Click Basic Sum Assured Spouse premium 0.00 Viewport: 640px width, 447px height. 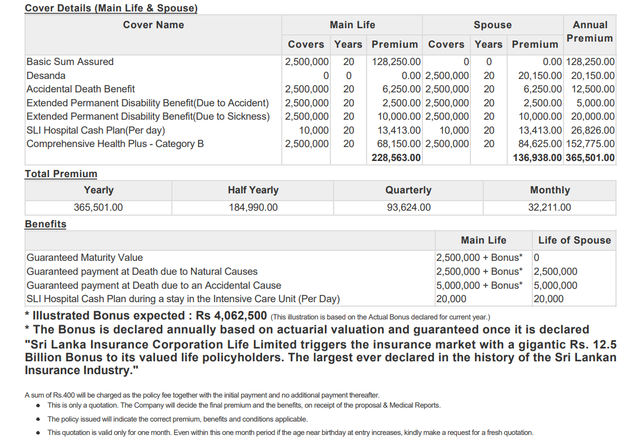point(552,62)
